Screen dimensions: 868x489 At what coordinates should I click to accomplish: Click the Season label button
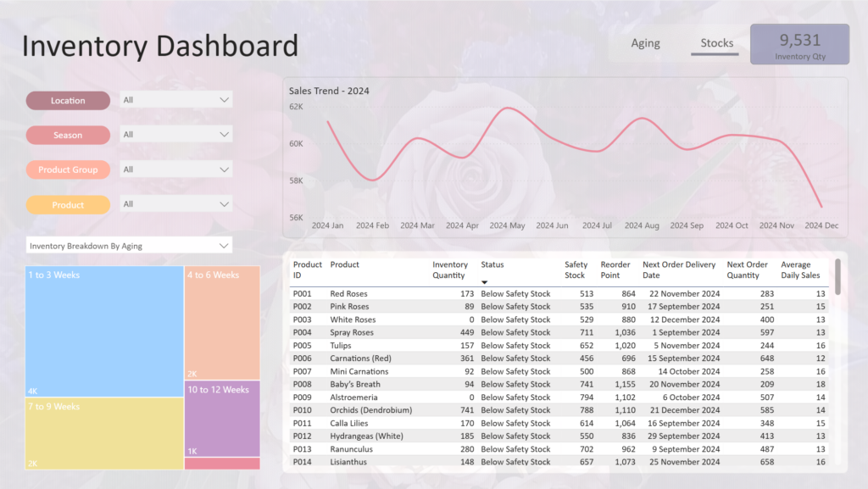pos(68,135)
